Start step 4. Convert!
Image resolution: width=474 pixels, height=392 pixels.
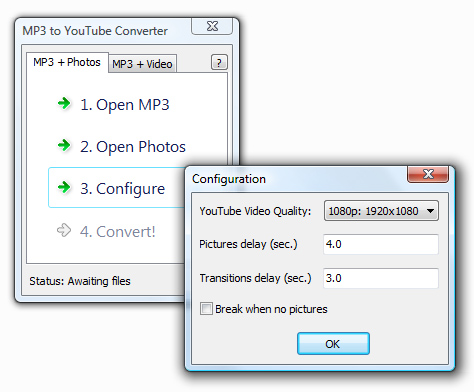coord(117,231)
